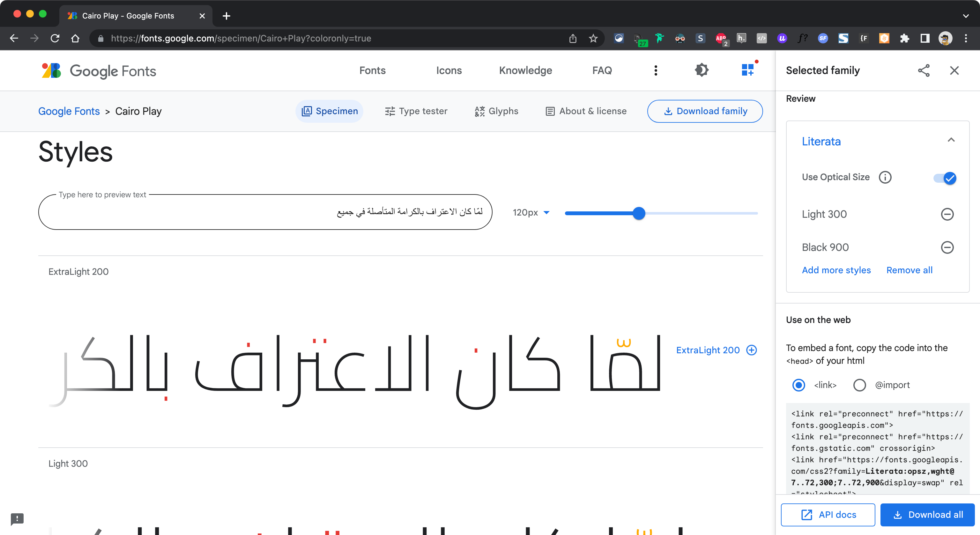
Task: Enable the Use Optical Size toggle
Action: [945, 178]
